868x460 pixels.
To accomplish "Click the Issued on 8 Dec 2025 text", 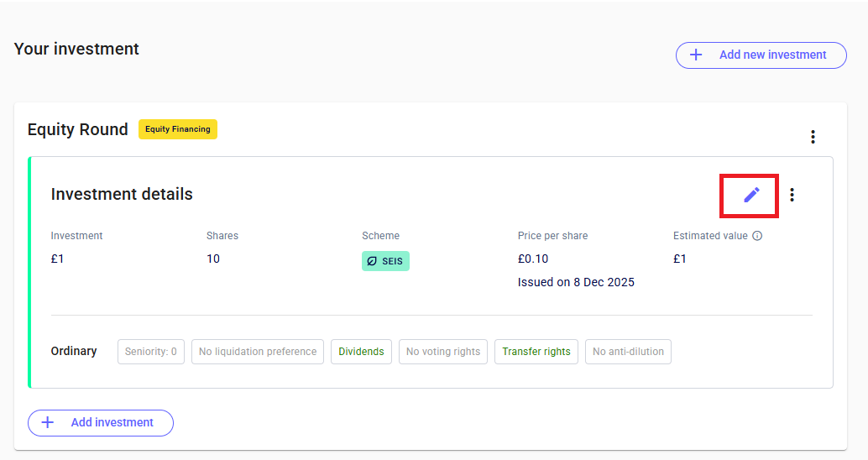I will 576,282.
